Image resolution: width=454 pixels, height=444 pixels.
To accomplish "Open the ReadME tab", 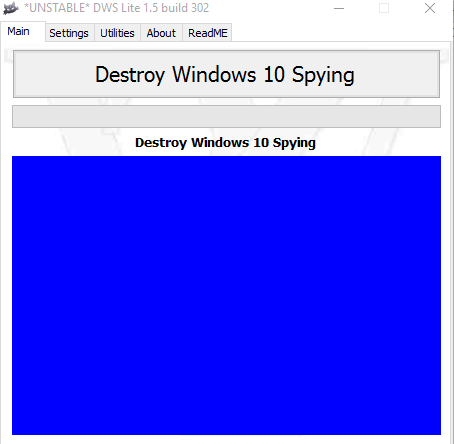I will click(x=207, y=33).
